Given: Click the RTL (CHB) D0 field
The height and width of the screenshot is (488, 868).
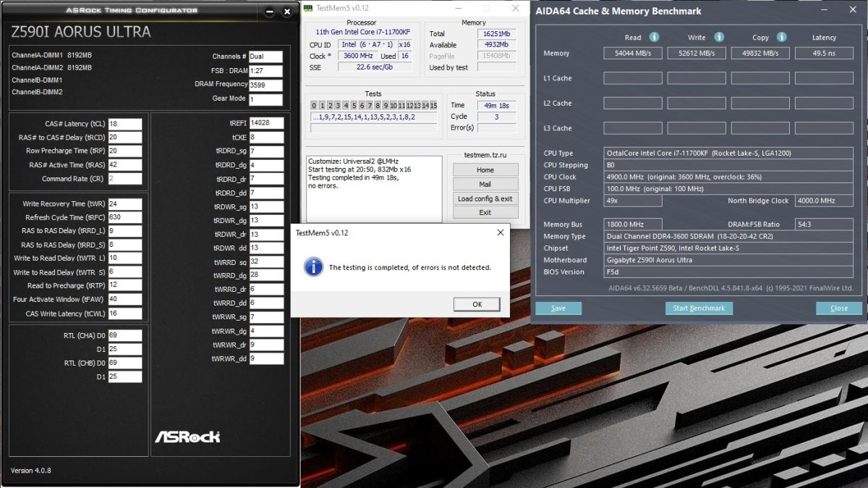Looking at the screenshot, I should point(124,363).
